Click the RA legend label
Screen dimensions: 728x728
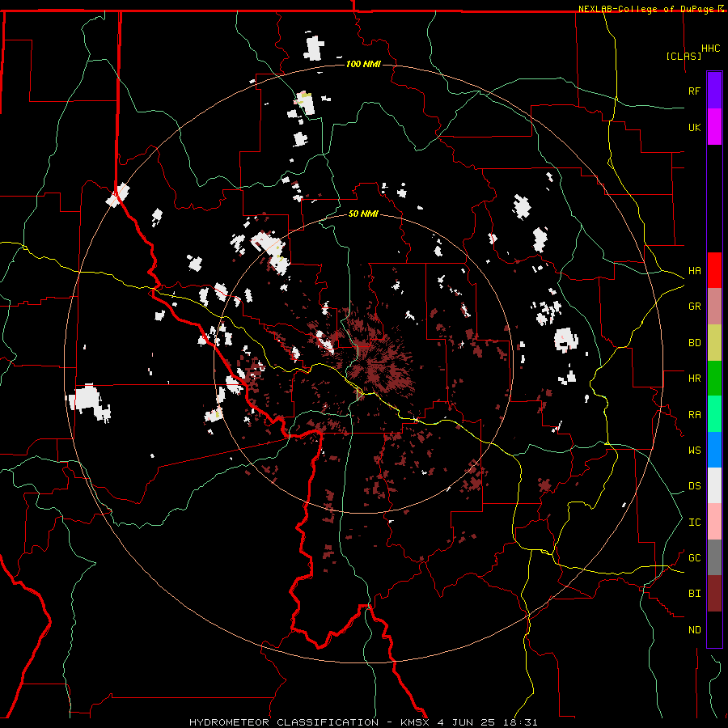(x=694, y=414)
